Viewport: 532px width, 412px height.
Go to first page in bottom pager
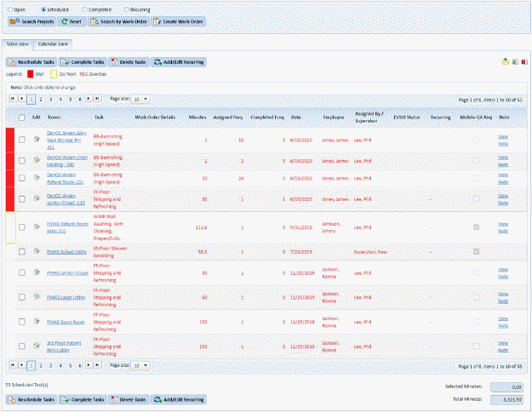[x=12, y=364]
